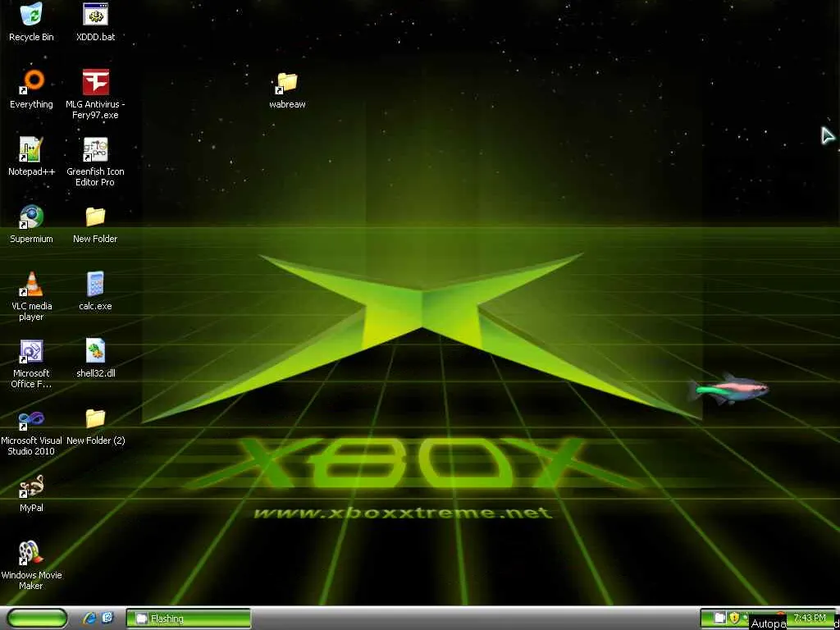This screenshot has height=630, width=840.
Task: Launch Internet Explorer from Quick Launch
Action: coord(89,619)
